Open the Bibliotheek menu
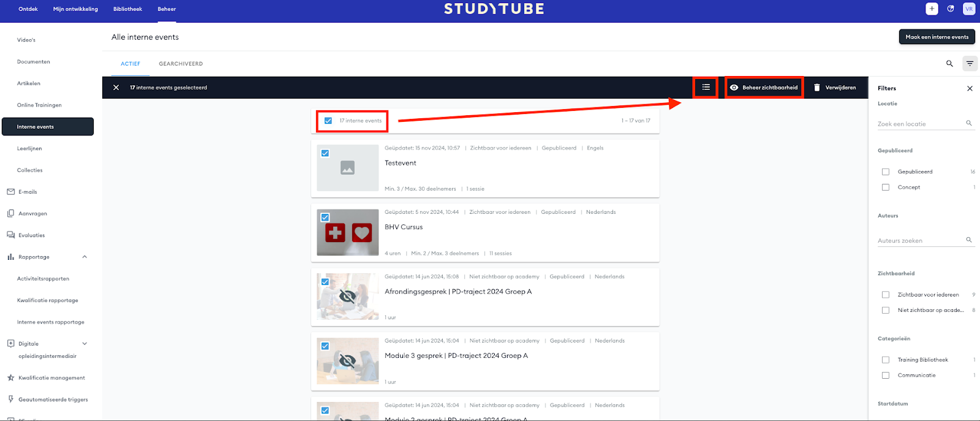980x421 pixels. pyautogui.click(x=127, y=9)
